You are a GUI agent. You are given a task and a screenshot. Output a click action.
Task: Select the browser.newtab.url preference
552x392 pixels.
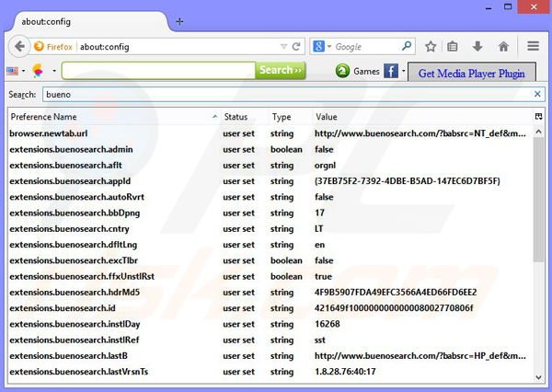pyautogui.click(x=270, y=133)
